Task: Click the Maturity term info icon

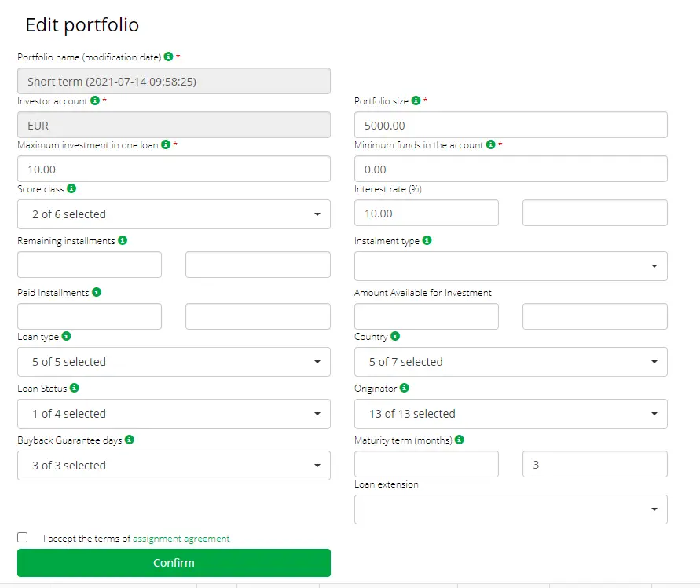Action: click(460, 440)
